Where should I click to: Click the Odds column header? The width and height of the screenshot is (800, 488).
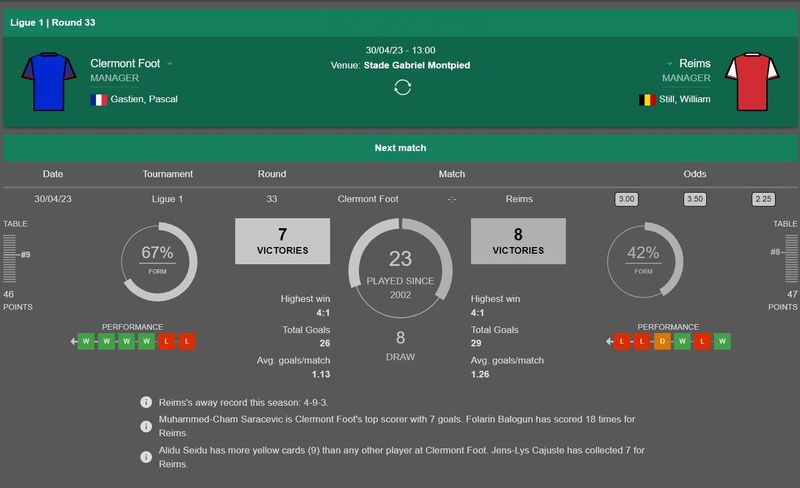tap(695, 174)
